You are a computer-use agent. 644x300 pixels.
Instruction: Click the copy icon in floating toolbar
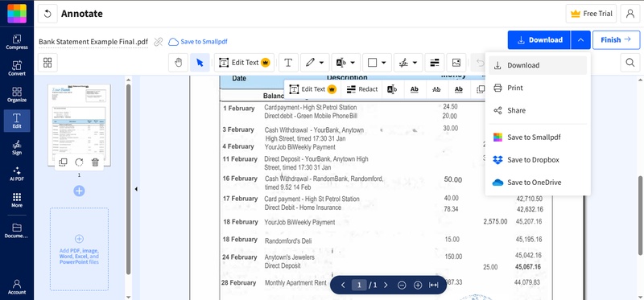tap(480, 89)
